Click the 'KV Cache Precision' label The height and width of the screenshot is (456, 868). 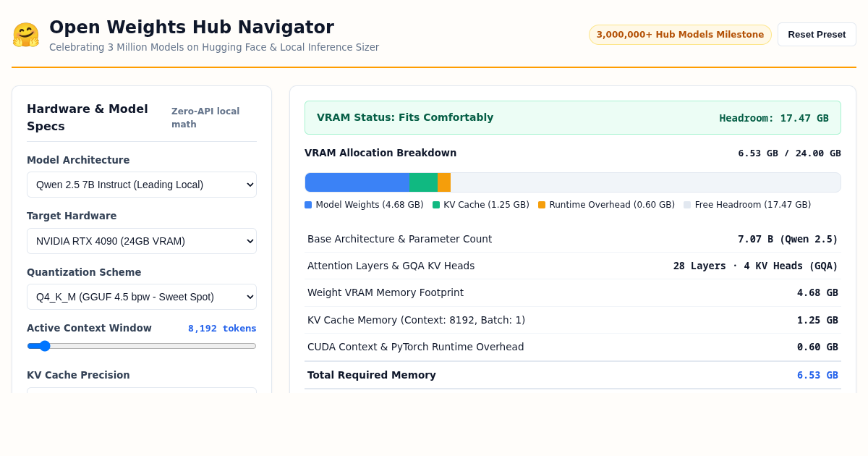click(x=78, y=375)
